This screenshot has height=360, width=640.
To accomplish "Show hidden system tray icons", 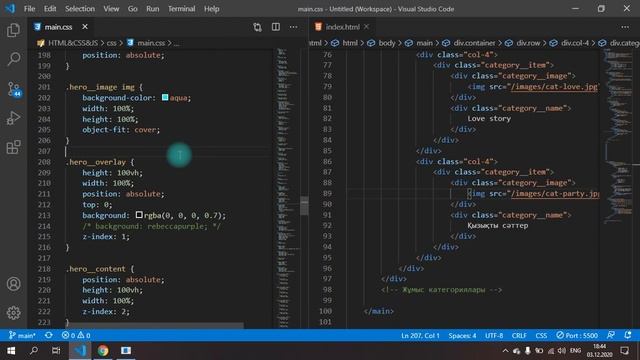I will 505,351.
